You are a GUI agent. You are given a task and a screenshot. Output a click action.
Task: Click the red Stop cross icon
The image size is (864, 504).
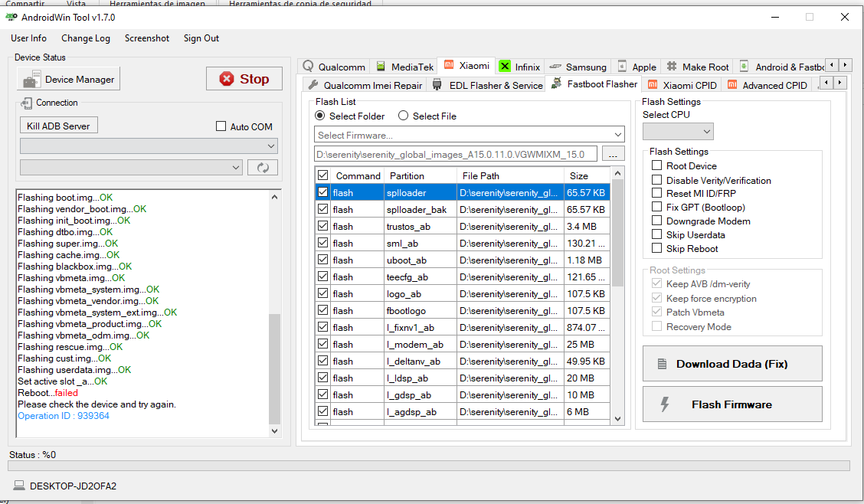pyautogui.click(x=227, y=79)
